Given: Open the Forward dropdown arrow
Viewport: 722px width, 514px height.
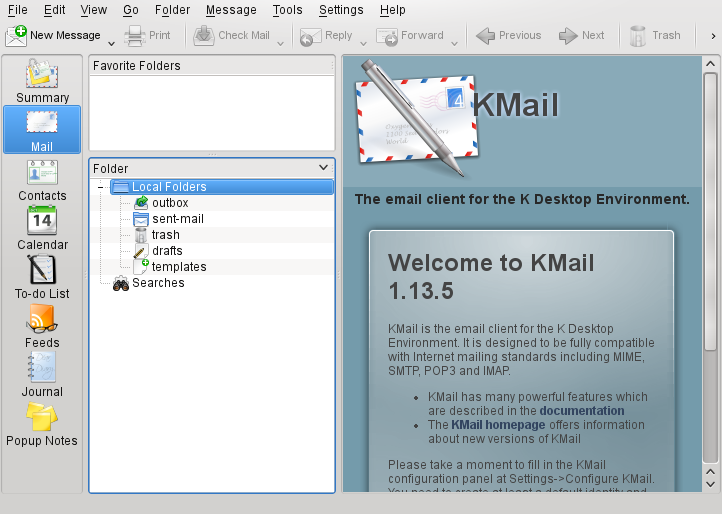Looking at the screenshot, I should click(454, 43).
